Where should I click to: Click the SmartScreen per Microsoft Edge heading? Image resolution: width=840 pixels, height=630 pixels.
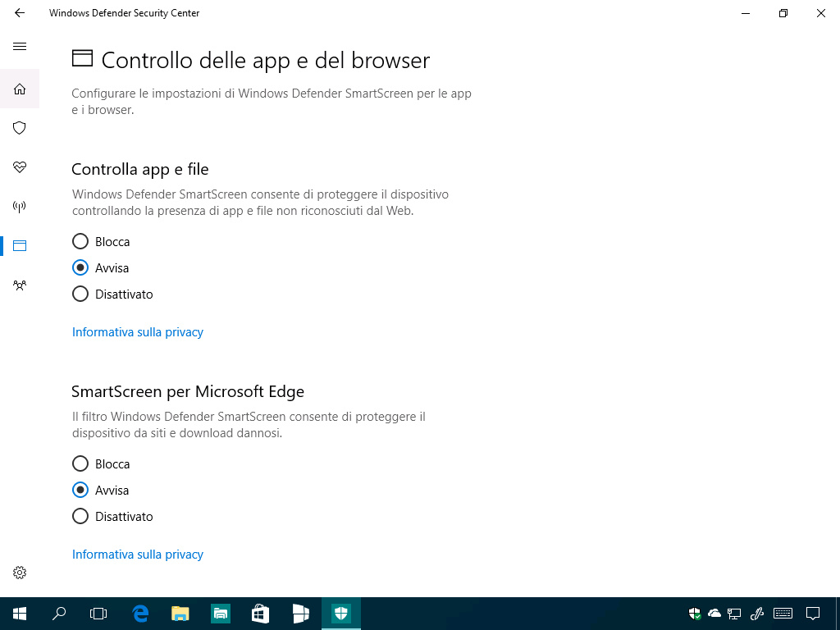[x=188, y=391]
